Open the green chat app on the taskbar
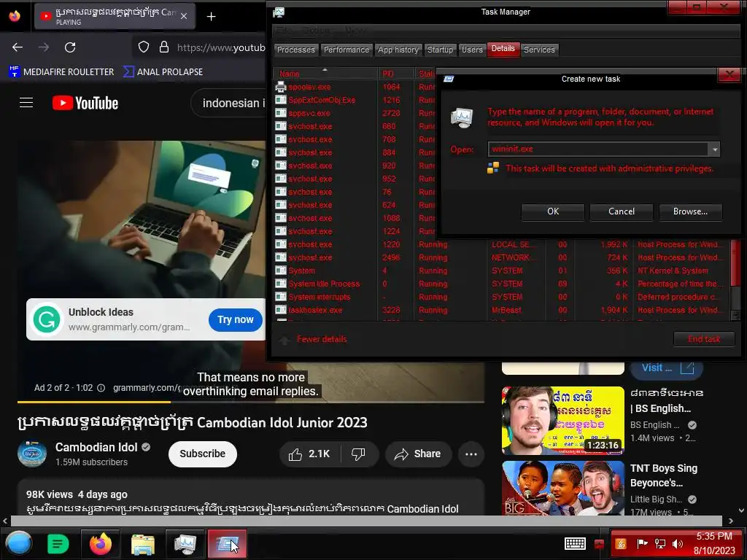This screenshot has height=560, width=747. tap(58, 544)
